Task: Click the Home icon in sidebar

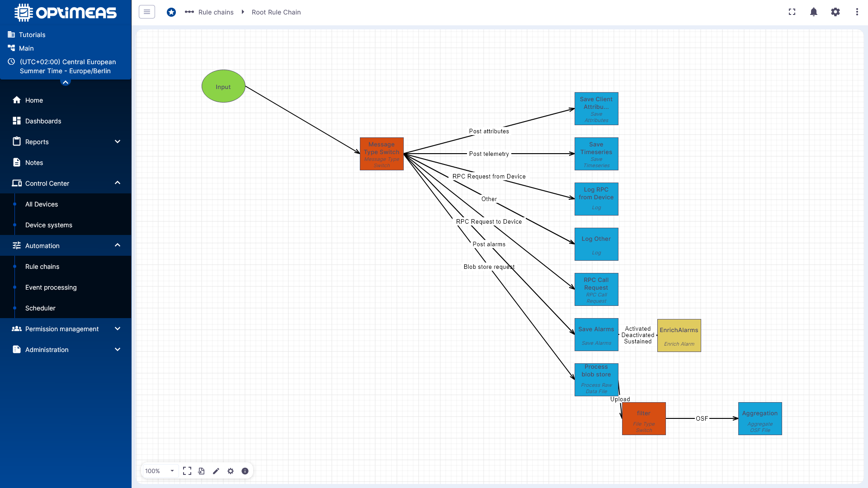Action: point(17,100)
